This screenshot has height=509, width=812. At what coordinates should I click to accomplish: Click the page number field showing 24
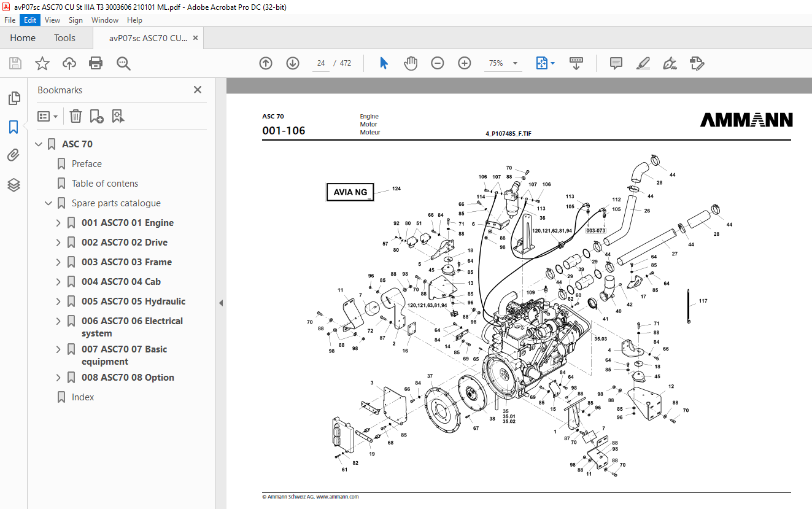(x=321, y=63)
